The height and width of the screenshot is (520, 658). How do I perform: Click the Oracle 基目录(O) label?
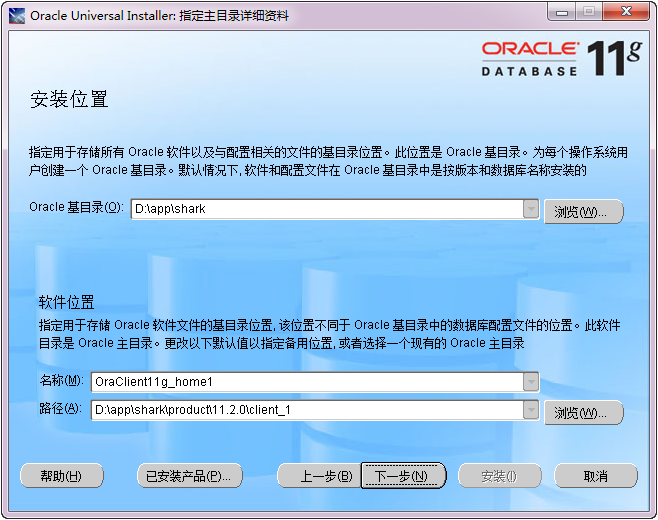point(76,207)
